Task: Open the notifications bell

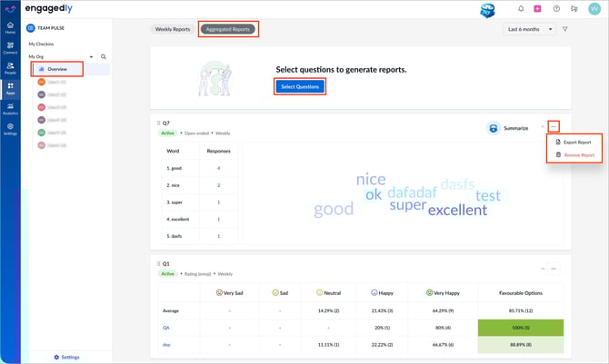Action: [x=521, y=8]
